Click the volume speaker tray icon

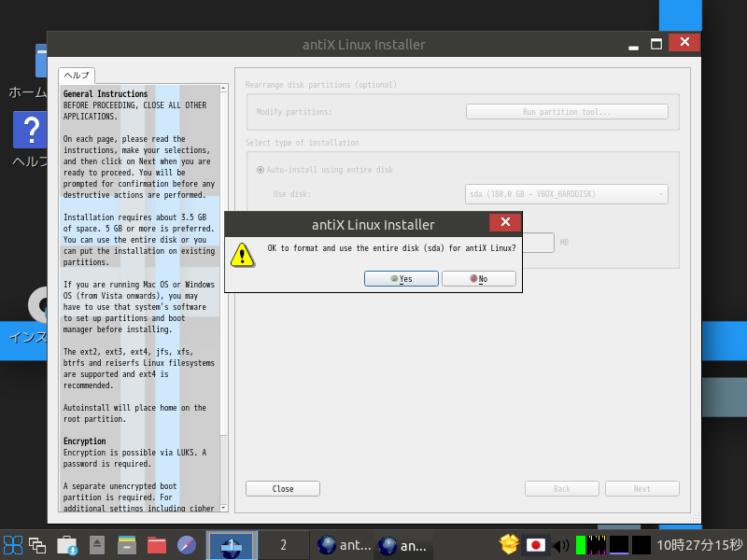pyautogui.click(x=561, y=545)
